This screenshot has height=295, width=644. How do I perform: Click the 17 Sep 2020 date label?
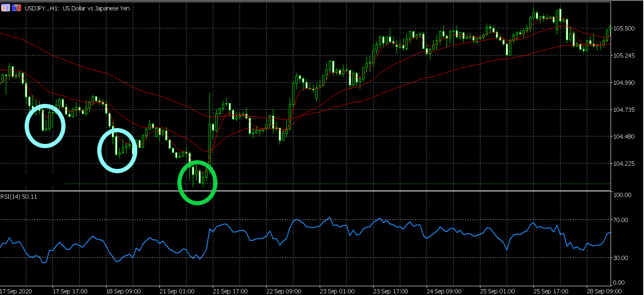(17, 291)
